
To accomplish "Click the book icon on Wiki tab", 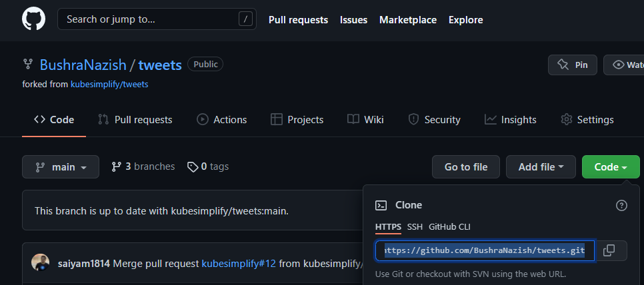I will point(353,119).
